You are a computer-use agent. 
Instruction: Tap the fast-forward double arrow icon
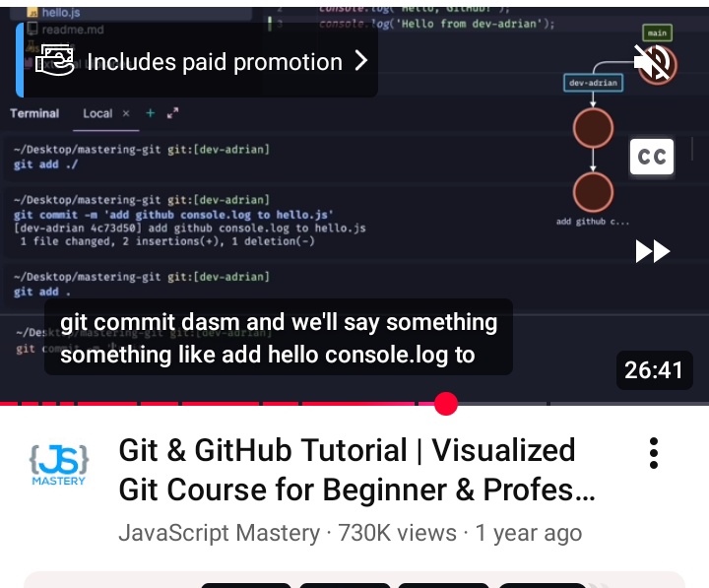point(653,251)
